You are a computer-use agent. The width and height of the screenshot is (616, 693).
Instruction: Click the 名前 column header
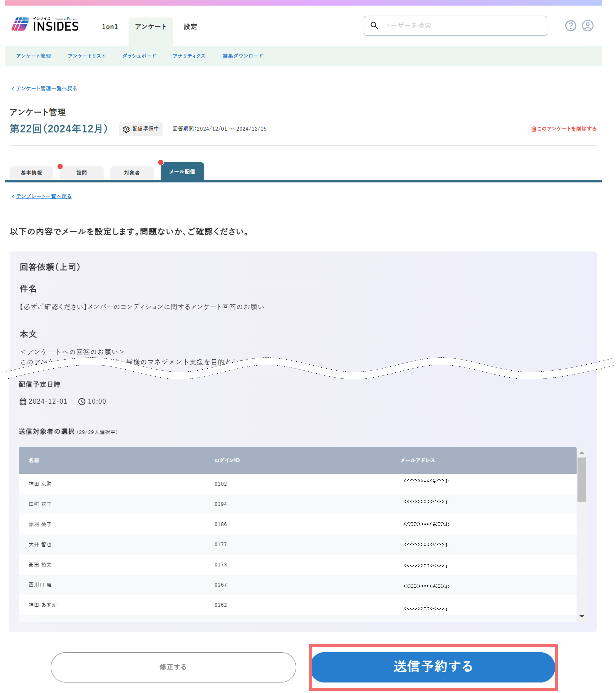(34, 460)
